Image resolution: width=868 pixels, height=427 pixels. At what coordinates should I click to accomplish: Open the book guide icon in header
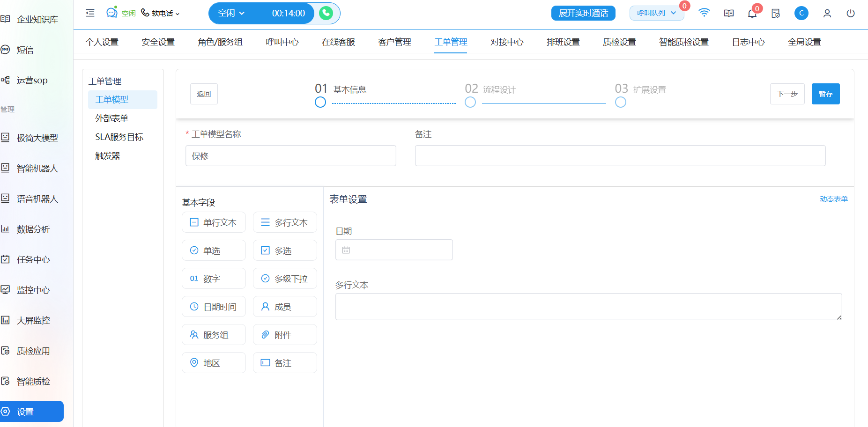click(x=729, y=13)
